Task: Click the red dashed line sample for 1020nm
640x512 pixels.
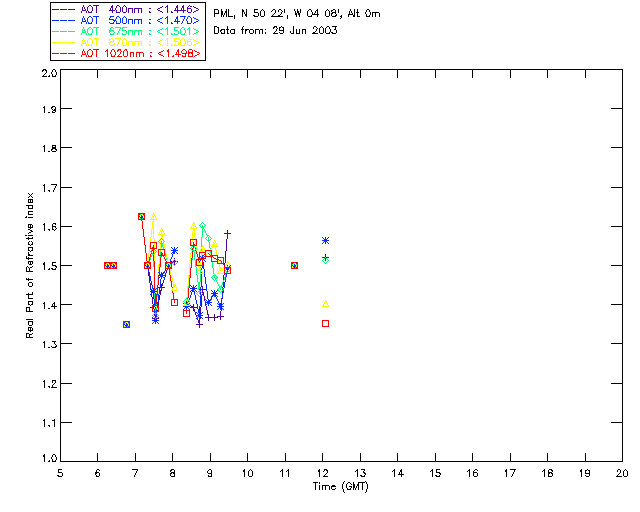Action: [x=64, y=53]
